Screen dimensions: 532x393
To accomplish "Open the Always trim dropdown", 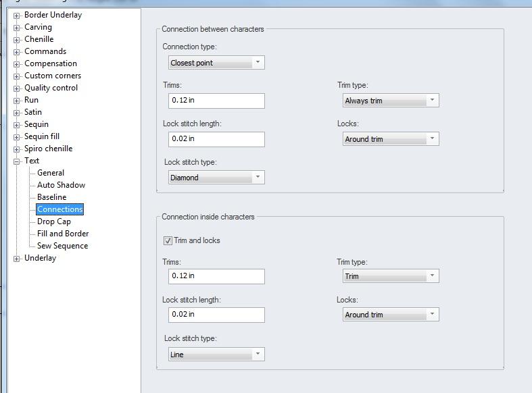I will [x=390, y=101].
